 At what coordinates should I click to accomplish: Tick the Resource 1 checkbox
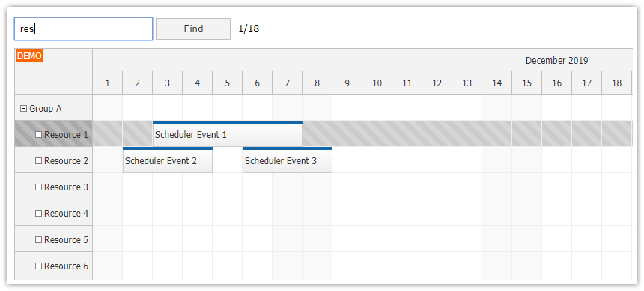[39, 134]
